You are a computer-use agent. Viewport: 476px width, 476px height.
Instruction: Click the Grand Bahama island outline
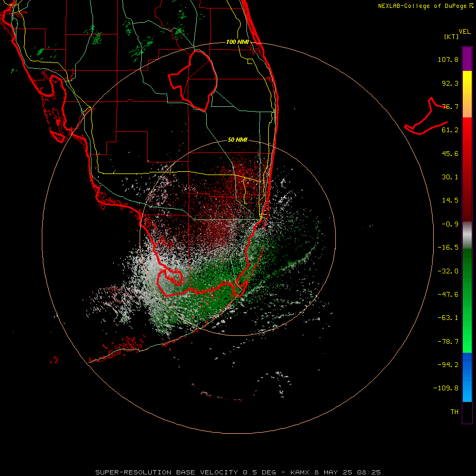tap(426, 116)
